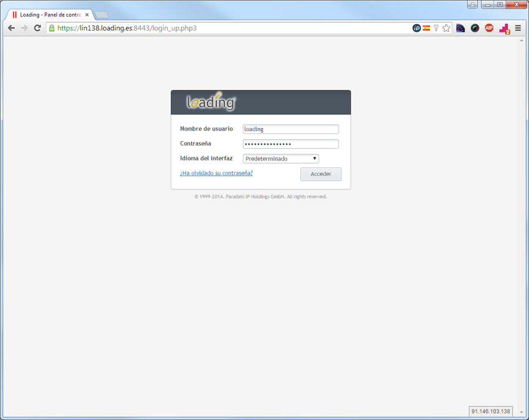The height and width of the screenshot is (420, 529).
Task: Open the IP extension icon in address bar
Action: (417, 28)
